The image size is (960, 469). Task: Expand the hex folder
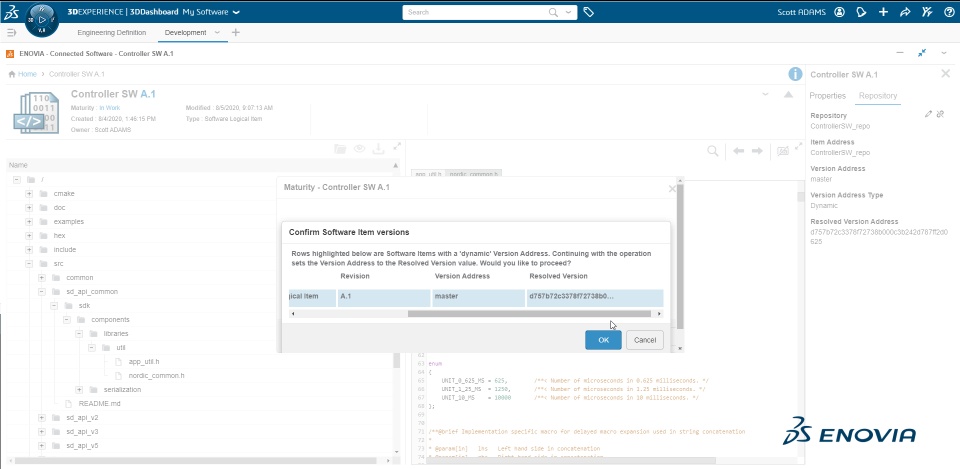[29, 236]
